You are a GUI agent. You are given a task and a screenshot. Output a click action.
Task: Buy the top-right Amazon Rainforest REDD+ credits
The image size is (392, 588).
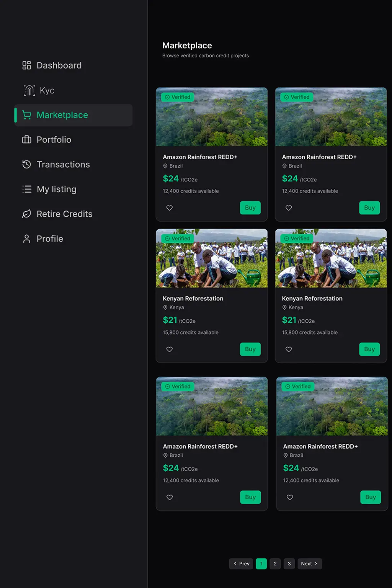tap(369, 208)
